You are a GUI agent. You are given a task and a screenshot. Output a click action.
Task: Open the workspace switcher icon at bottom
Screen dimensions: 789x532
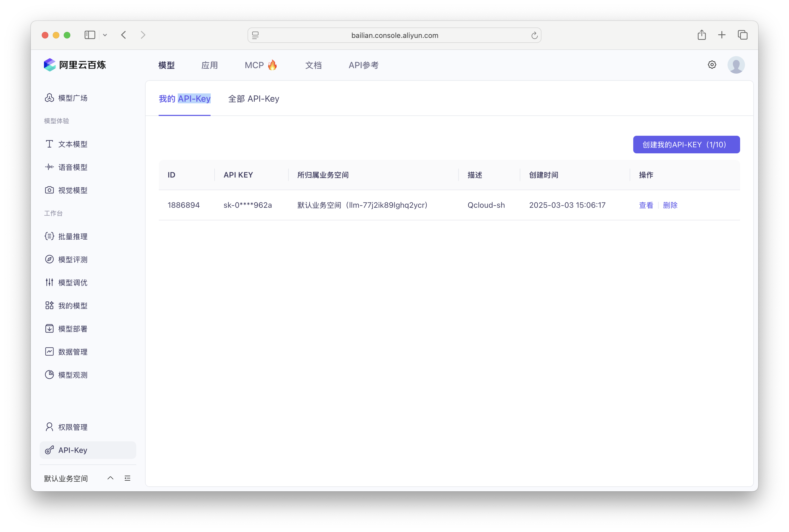[128, 478]
